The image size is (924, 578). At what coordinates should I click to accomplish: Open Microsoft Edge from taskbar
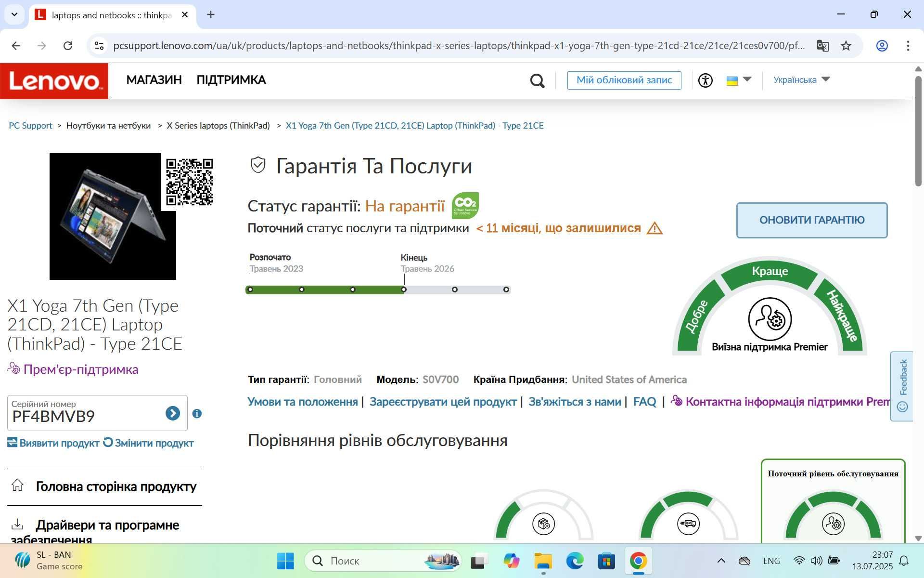(x=575, y=561)
